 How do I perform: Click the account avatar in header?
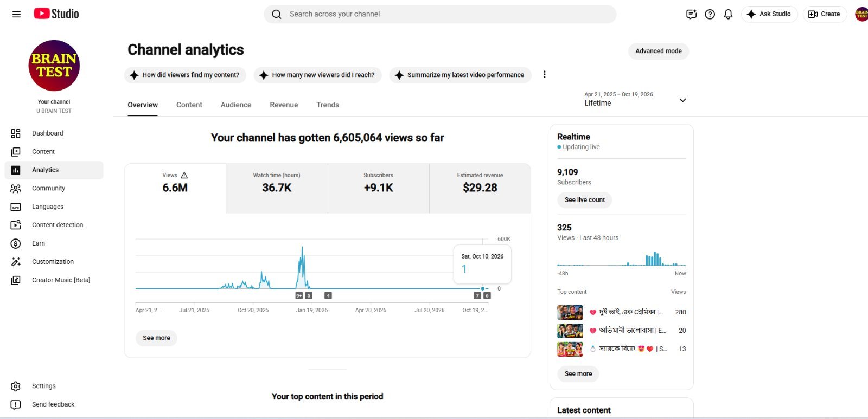861,14
